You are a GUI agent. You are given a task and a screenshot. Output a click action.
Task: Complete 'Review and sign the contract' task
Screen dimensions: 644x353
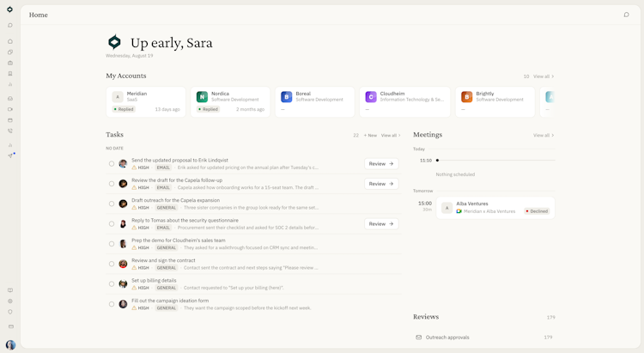click(x=112, y=264)
